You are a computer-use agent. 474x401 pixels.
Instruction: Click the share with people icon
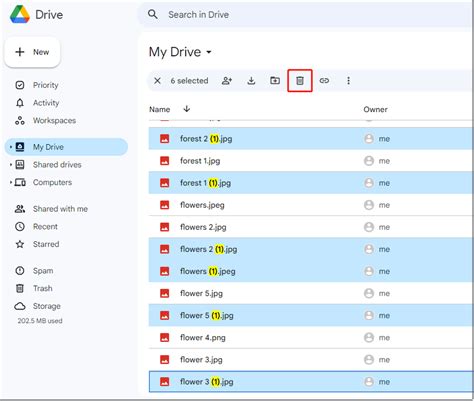click(x=227, y=81)
